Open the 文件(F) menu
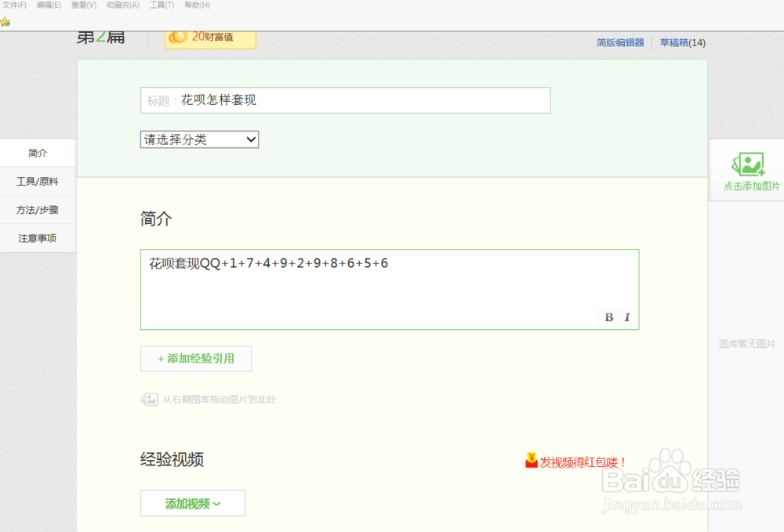The width and height of the screenshot is (784, 532). point(15,5)
